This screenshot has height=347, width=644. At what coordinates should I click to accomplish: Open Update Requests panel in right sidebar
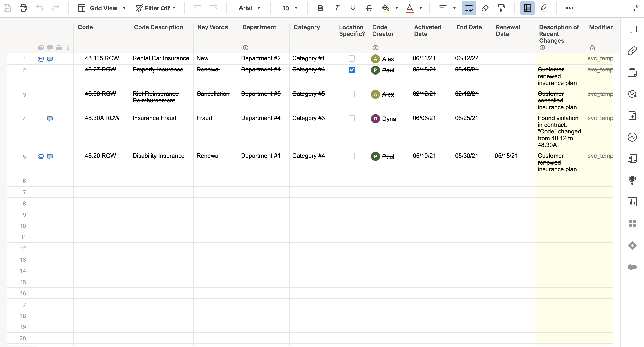[632, 94]
